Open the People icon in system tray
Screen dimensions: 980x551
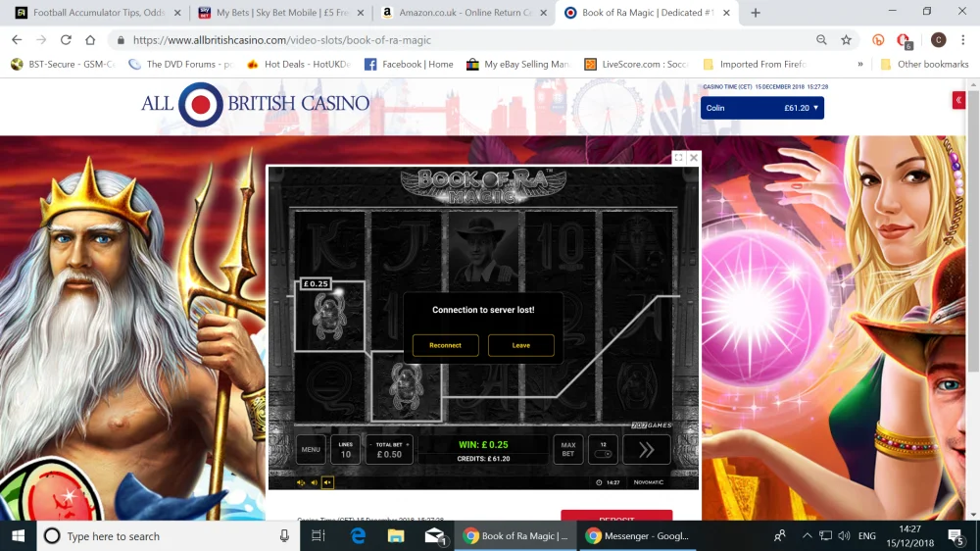coord(780,536)
